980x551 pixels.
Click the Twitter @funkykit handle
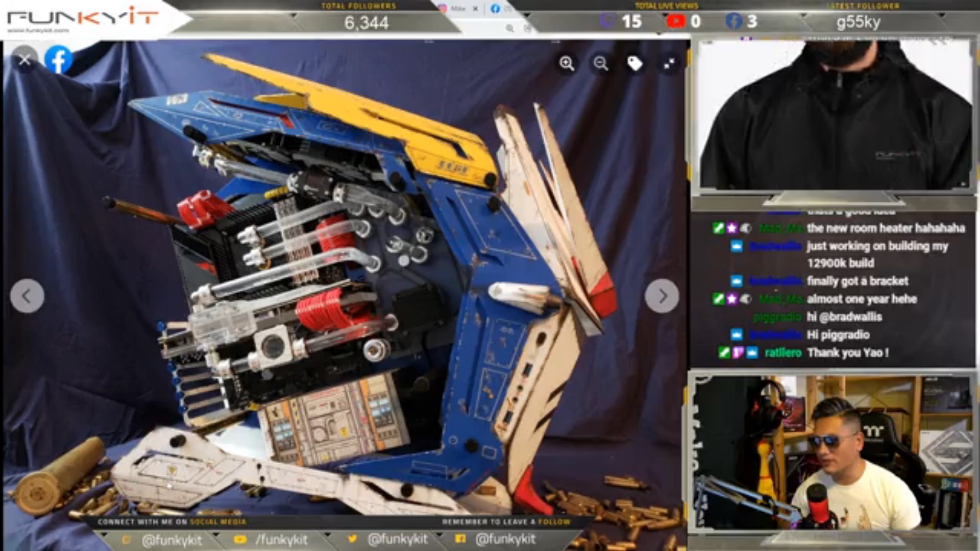[398, 539]
